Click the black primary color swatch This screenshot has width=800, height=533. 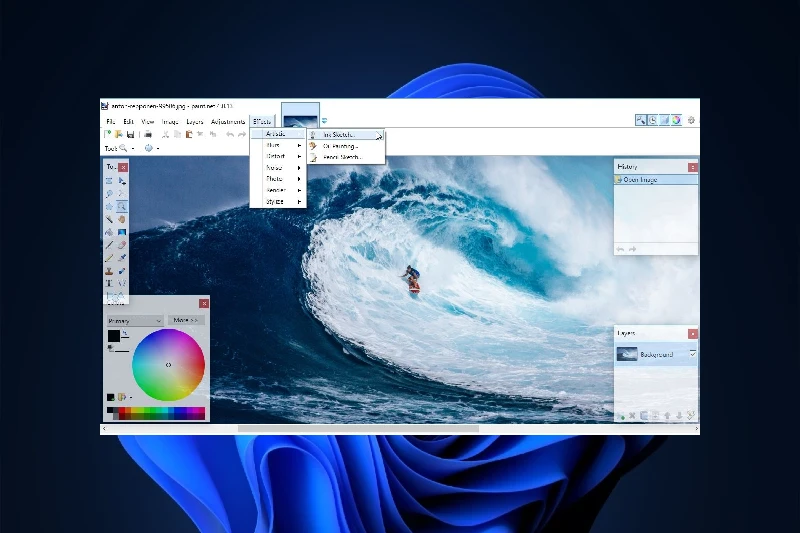tap(114, 336)
